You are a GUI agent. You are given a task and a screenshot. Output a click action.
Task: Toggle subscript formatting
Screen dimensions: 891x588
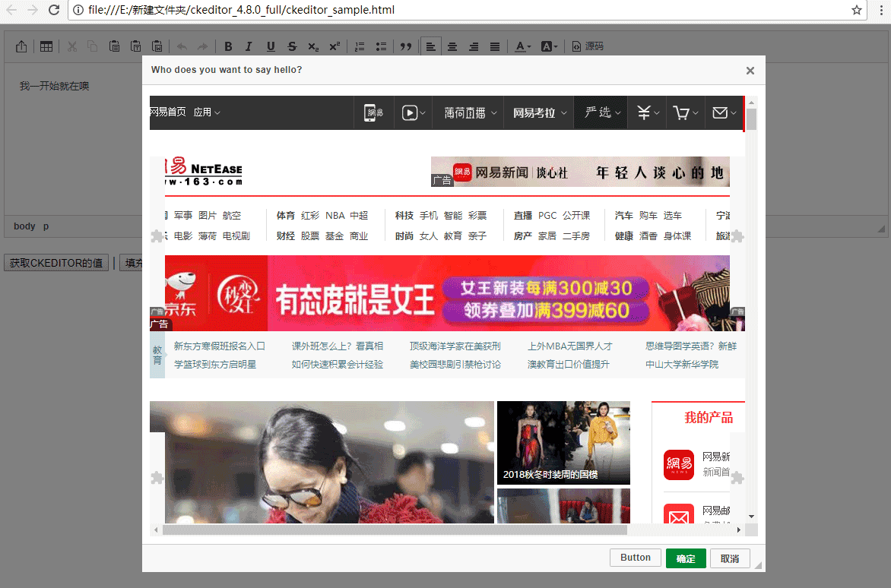pos(313,46)
